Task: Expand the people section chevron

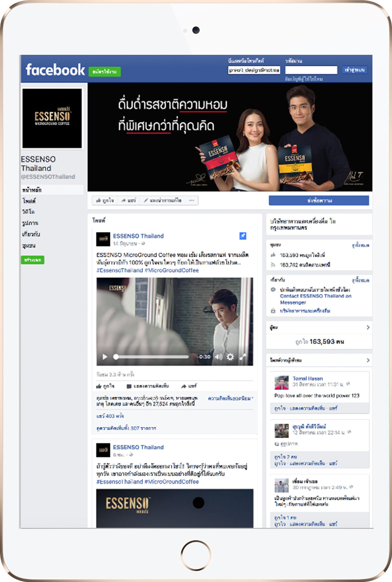Action: (x=368, y=327)
